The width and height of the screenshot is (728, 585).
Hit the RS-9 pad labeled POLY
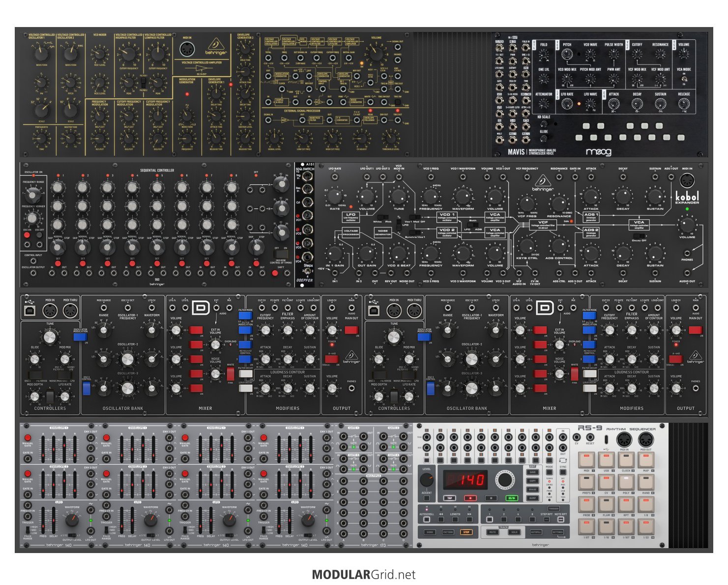[626, 482]
